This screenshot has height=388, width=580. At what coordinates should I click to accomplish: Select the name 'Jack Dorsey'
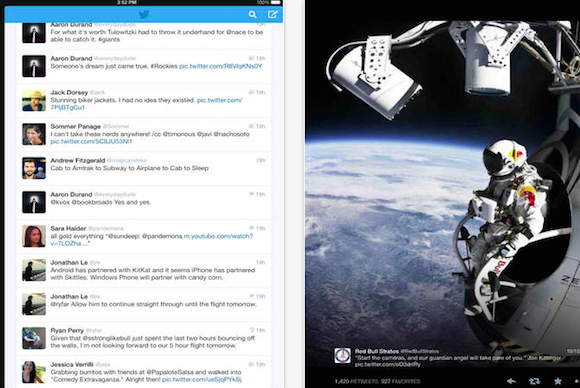click(69, 92)
